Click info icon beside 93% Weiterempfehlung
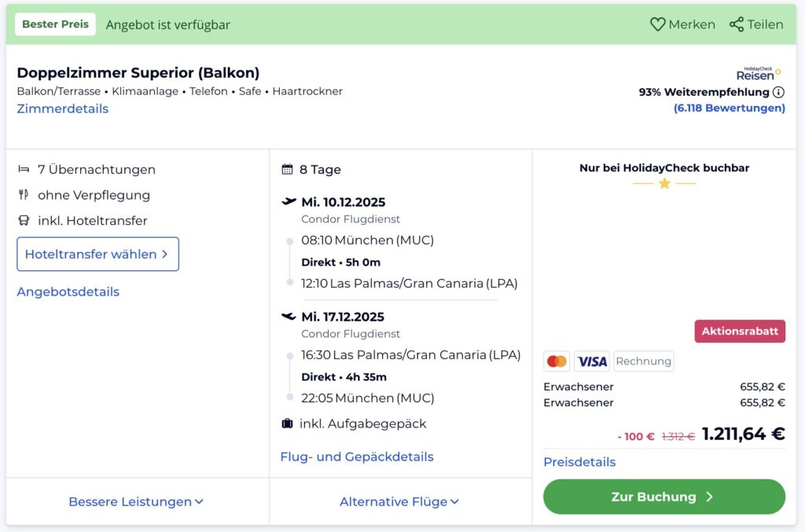The width and height of the screenshot is (805, 532). pos(778,92)
